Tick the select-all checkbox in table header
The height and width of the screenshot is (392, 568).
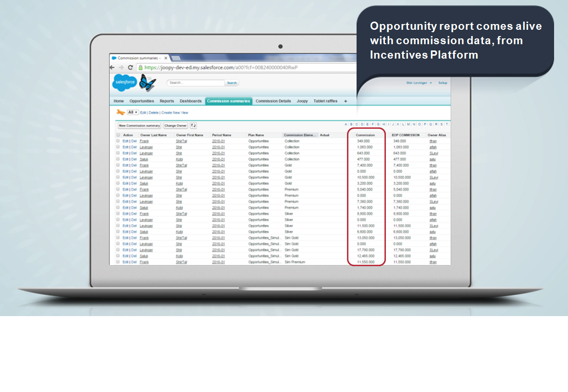[x=118, y=135]
